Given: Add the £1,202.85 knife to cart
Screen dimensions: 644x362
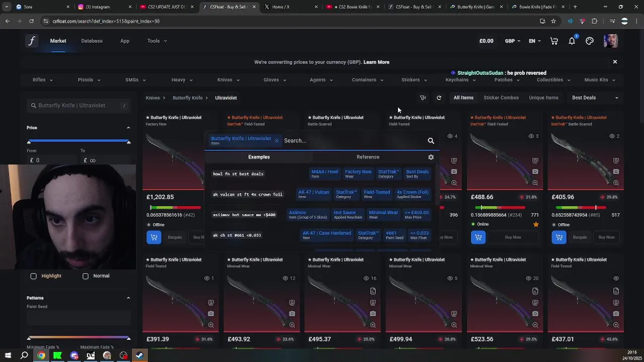Looking at the screenshot, I should (x=154, y=237).
